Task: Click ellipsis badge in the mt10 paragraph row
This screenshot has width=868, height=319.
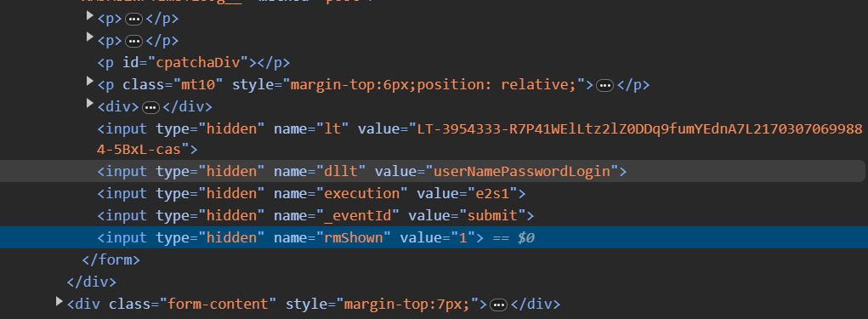Action: click(x=605, y=85)
